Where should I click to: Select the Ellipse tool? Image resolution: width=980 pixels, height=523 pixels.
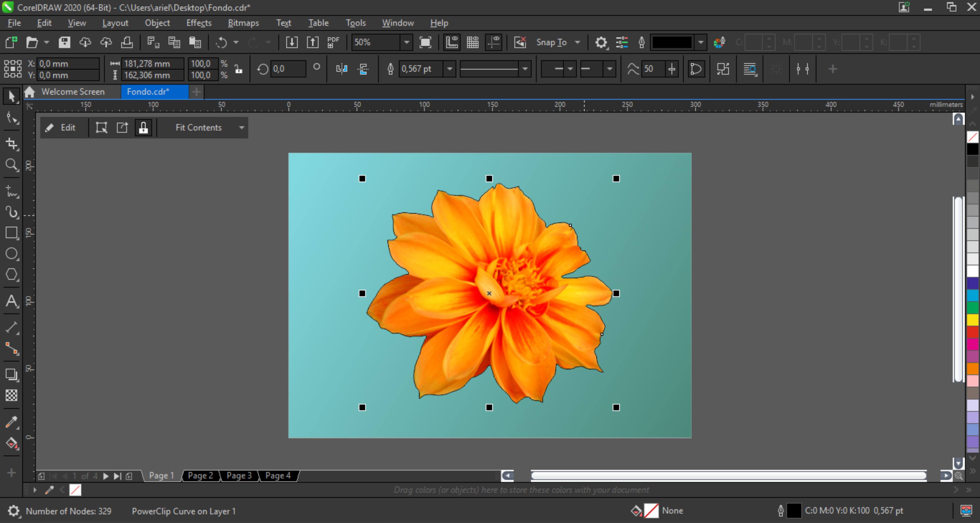point(11,254)
